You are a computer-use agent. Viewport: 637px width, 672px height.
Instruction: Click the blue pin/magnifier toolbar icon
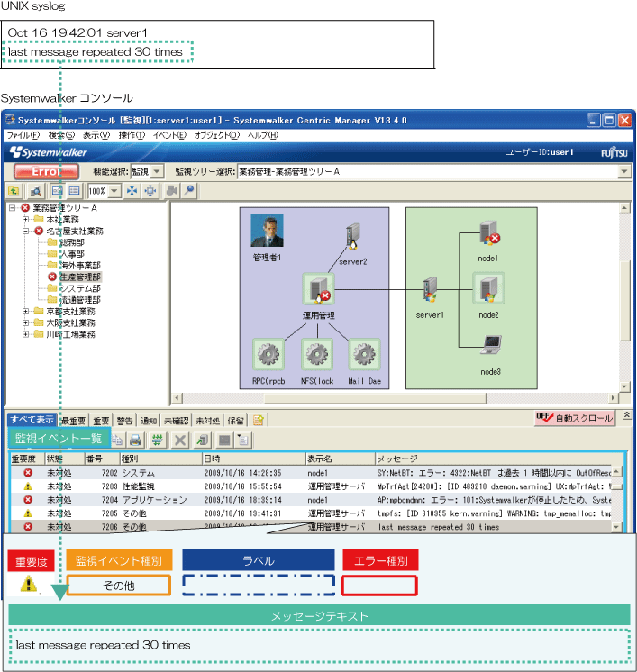[189, 191]
